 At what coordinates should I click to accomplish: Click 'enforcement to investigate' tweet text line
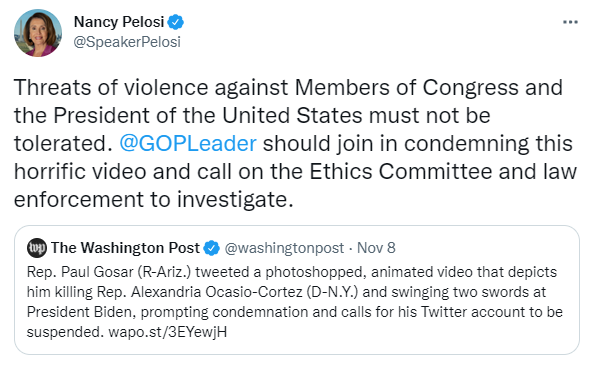153,200
